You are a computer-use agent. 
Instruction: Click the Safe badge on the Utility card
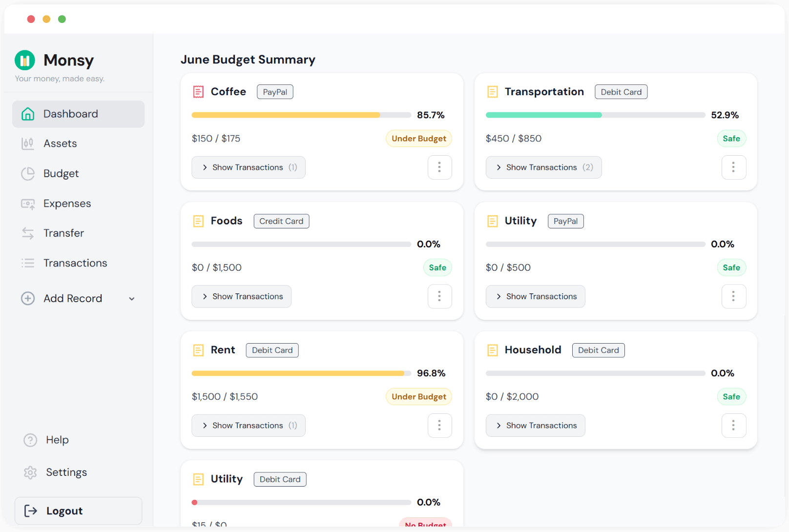(x=731, y=267)
